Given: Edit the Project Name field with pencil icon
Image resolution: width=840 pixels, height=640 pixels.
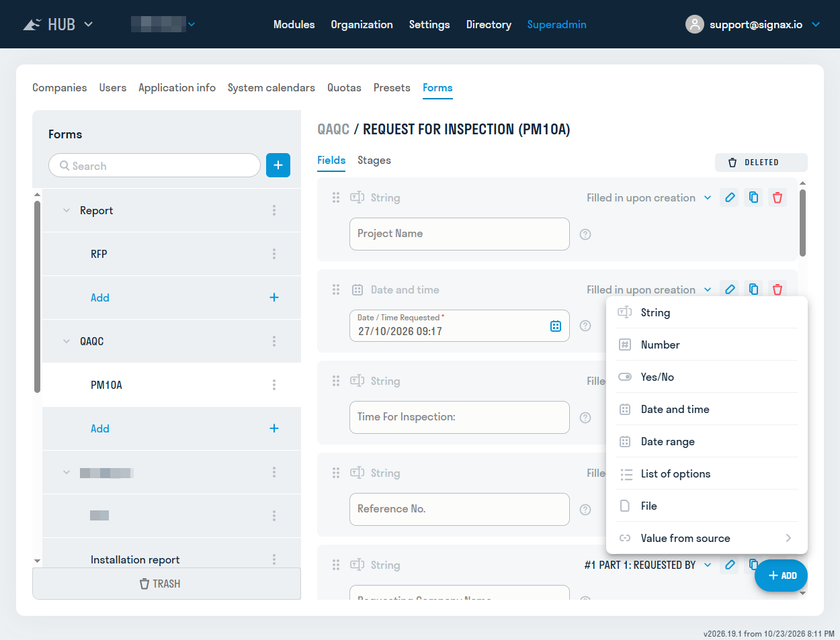Looking at the screenshot, I should 730,197.
